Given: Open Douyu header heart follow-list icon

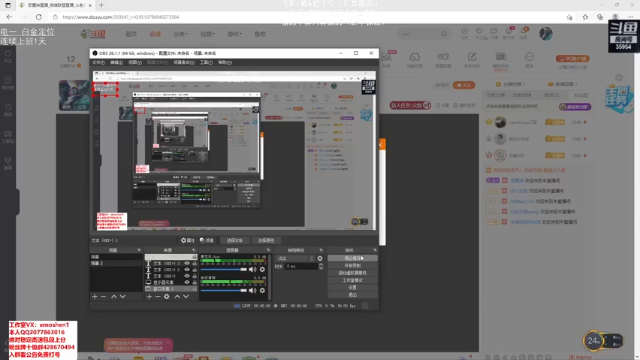Looking at the screenshot, I should 479,31.
